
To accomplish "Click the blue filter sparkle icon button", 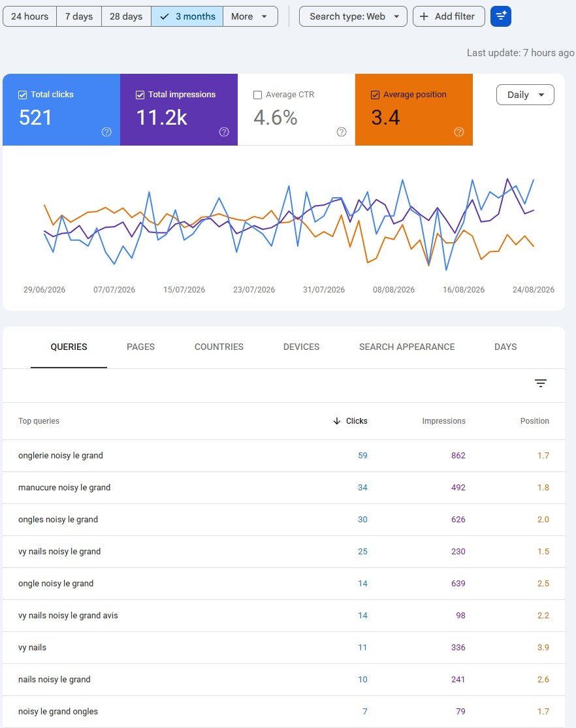I will (x=501, y=16).
